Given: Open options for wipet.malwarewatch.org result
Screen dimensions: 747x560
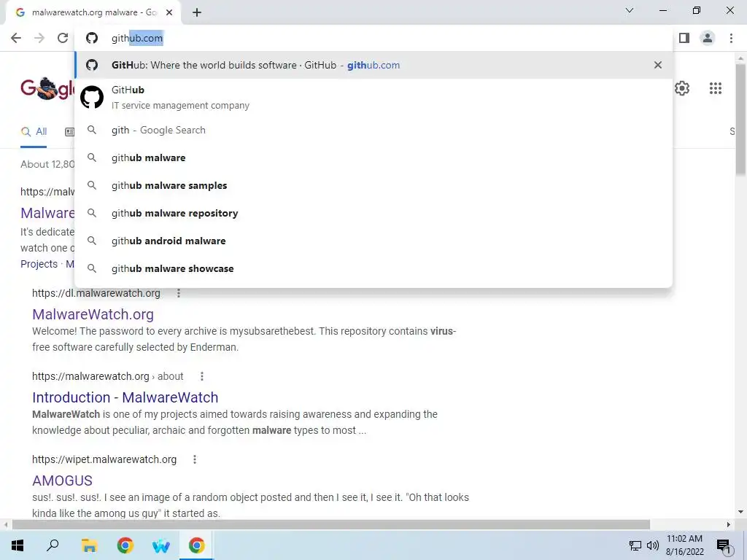Looking at the screenshot, I should (194, 459).
